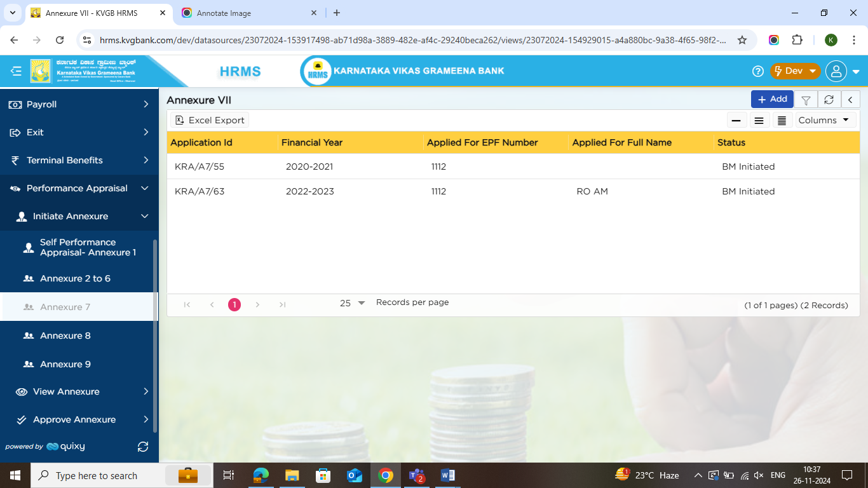Open Windows Start menu
This screenshot has height=488, width=868.
point(15,475)
